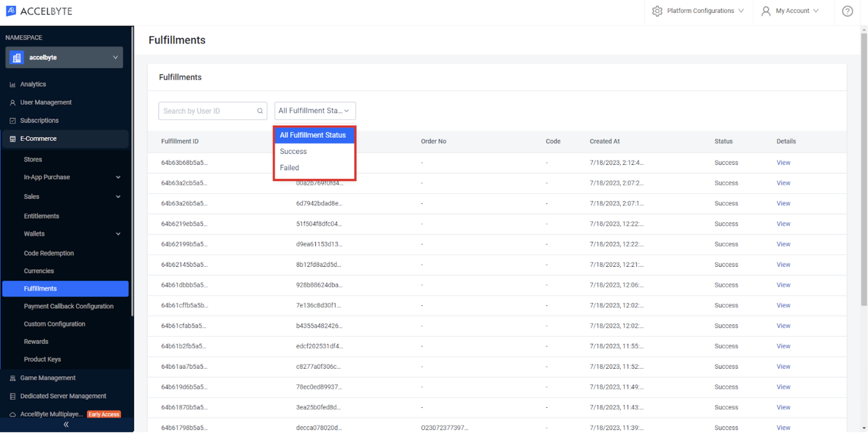
Task: Open the Analytics section icon in sidebar
Action: [12, 84]
